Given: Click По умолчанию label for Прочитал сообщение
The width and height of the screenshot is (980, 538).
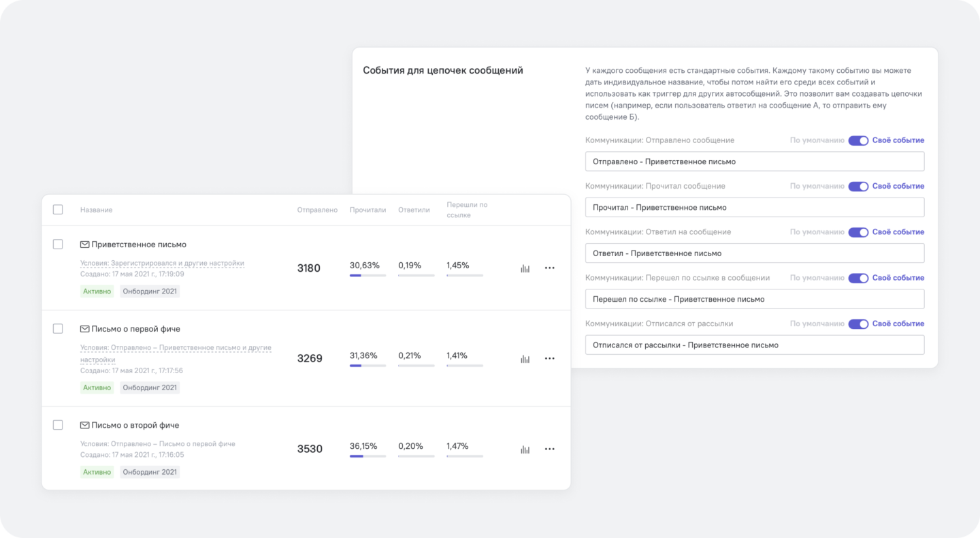Looking at the screenshot, I should [817, 186].
